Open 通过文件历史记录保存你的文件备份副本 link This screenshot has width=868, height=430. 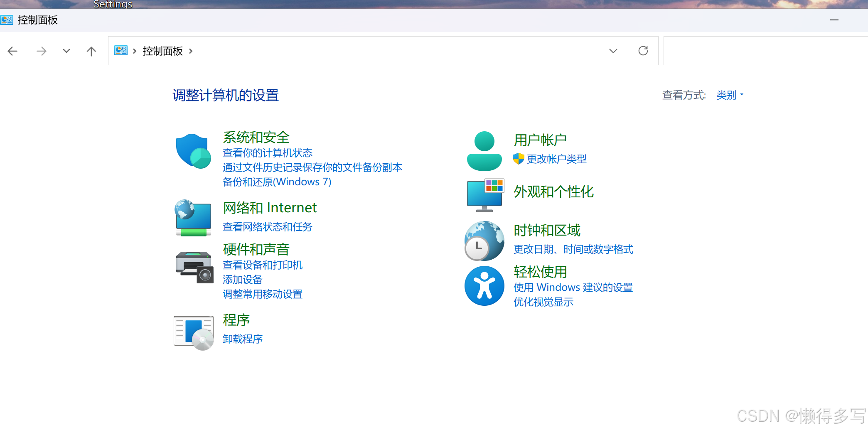pos(312,167)
